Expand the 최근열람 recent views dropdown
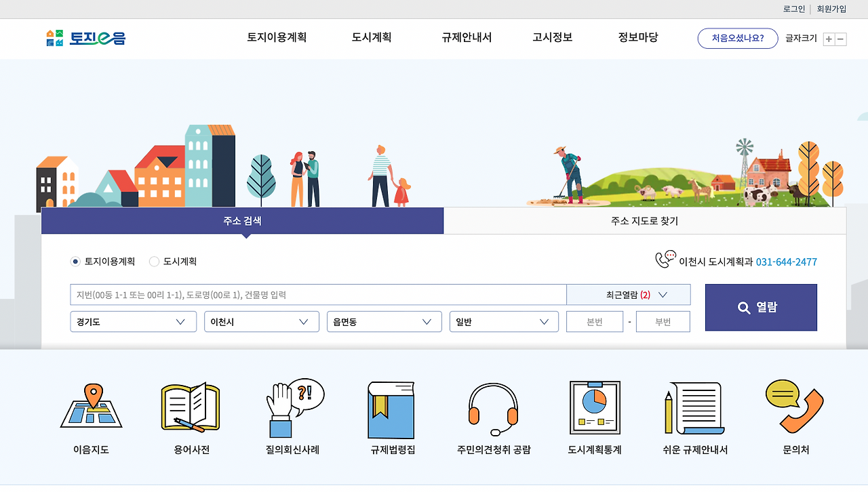868x492 pixels. (x=628, y=294)
